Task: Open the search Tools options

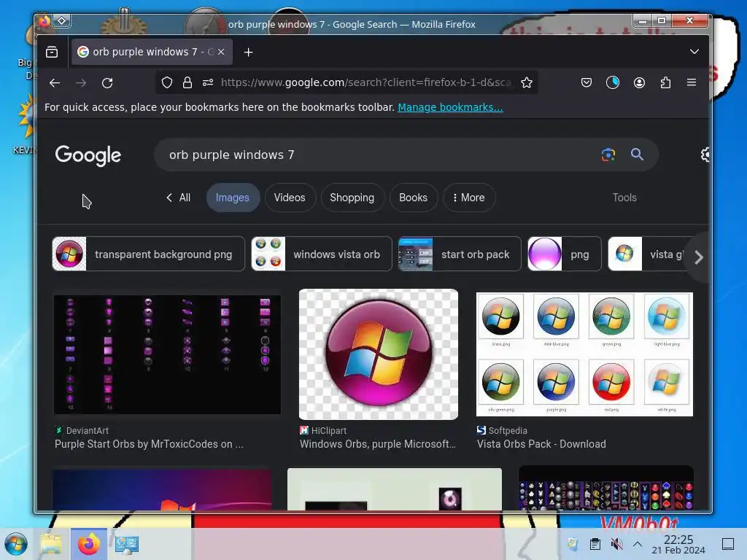Action: pos(624,198)
